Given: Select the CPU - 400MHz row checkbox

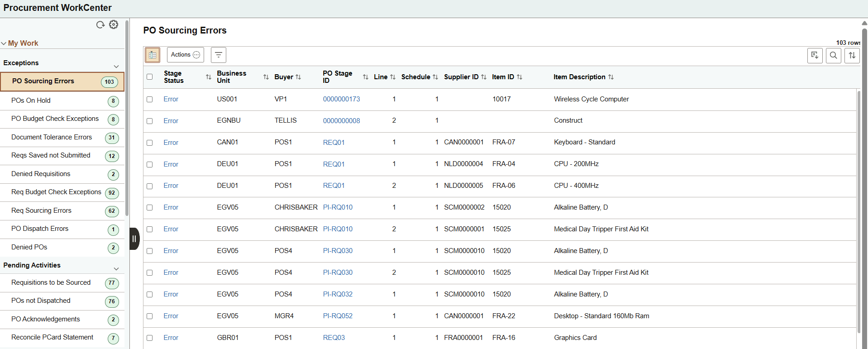Looking at the screenshot, I should pos(150,186).
